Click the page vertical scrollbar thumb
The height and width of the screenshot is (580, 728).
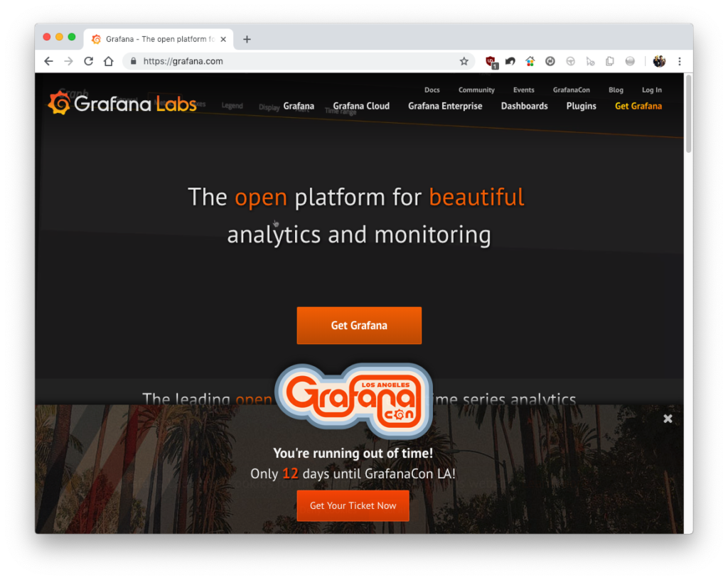[x=688, y=114]
